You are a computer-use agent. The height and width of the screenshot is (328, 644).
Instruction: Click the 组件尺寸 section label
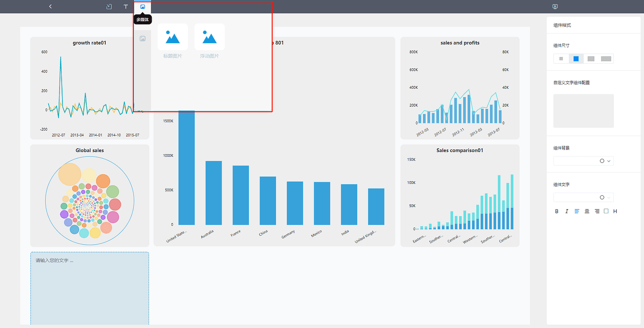(561, 45)
